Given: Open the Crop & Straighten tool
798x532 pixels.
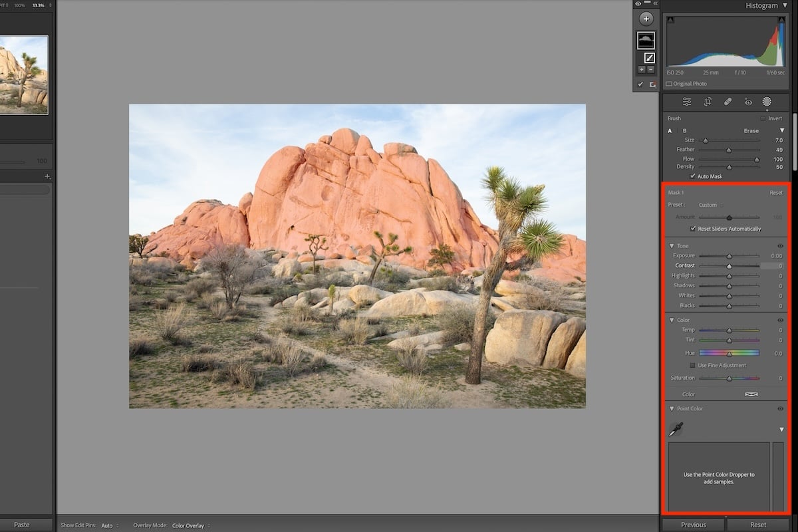Looking at the screenshot, I should click(708, 101).
